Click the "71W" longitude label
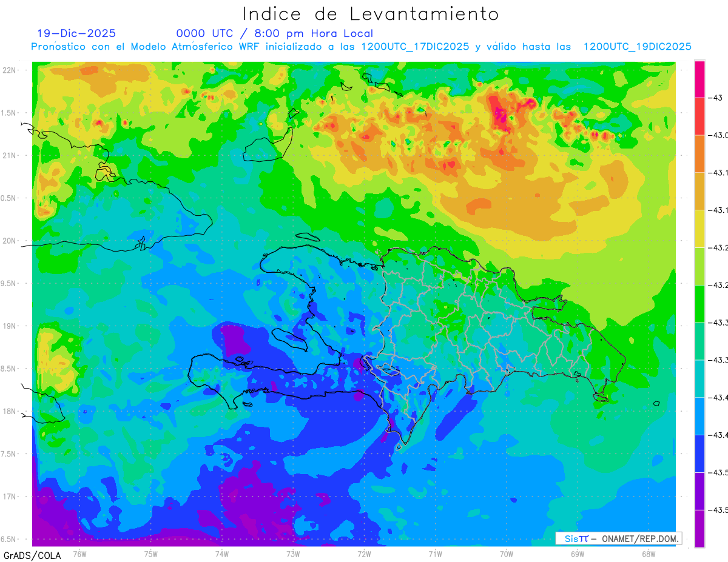The image size is (728, 562). tap(435, 554)
